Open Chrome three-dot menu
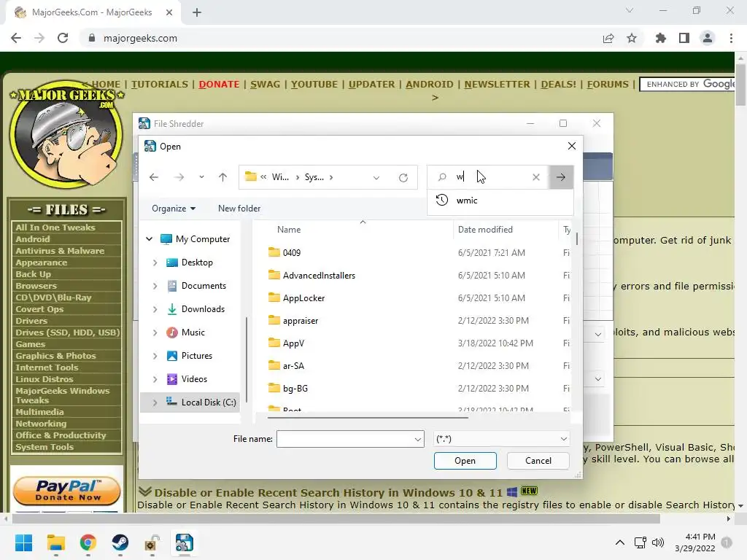 (x=731, y=38)
